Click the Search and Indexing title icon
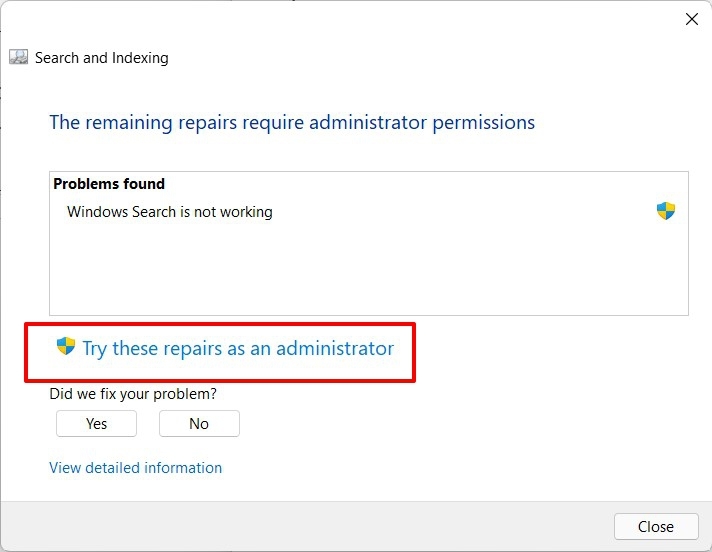 19,57
